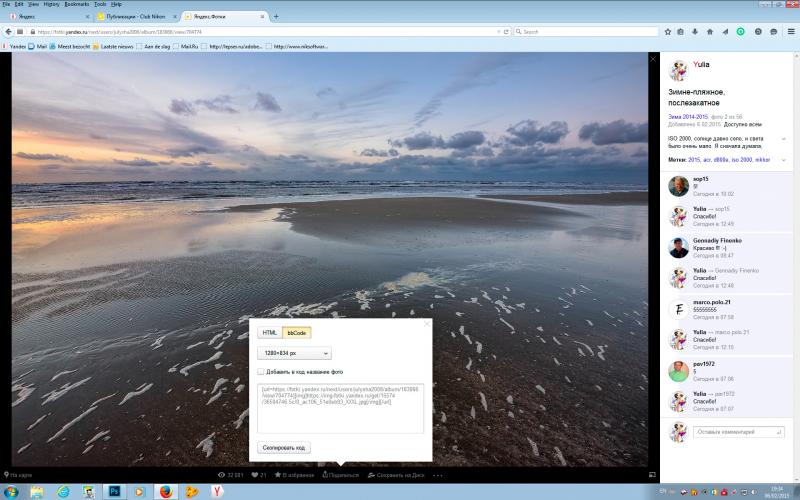
Task: Open the Yandex bookmark in bookmarks bar
Action: tap(14, 46)
